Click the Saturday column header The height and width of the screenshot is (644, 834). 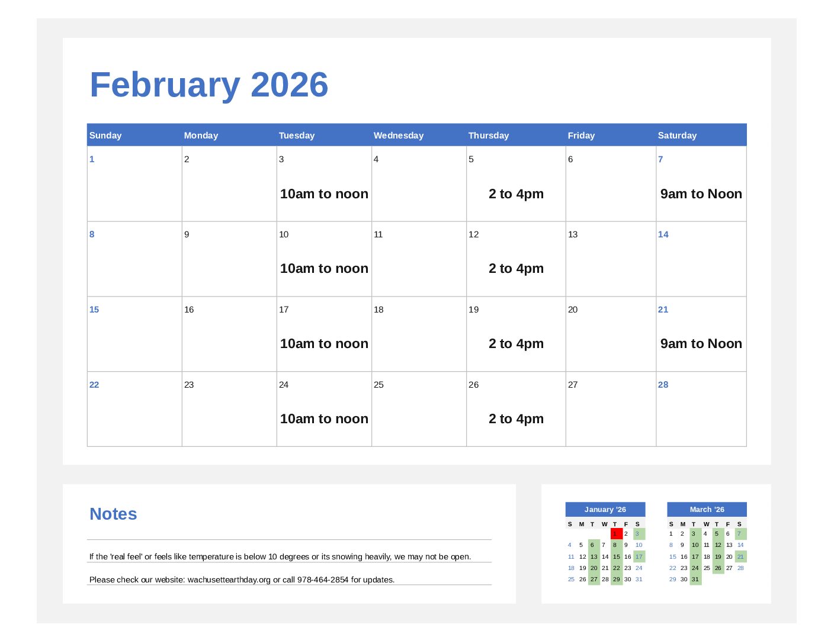point(677,136)
